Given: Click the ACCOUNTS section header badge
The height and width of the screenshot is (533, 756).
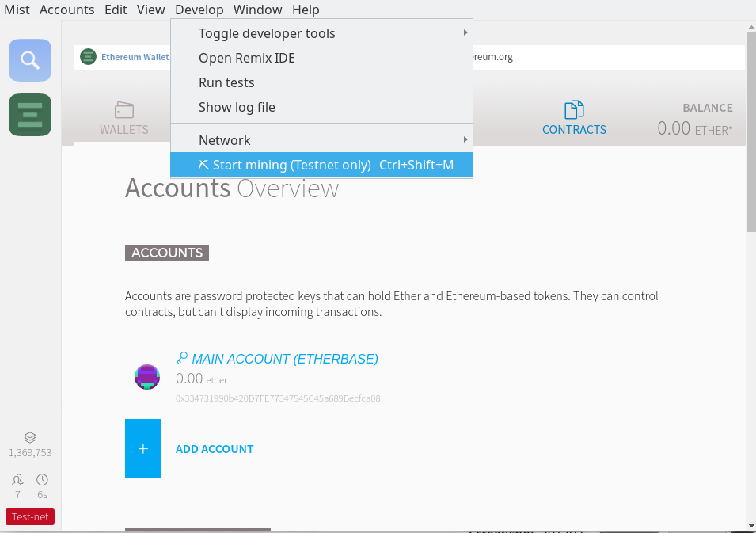Looking at the screenshot, I should (x=167, y=253).
